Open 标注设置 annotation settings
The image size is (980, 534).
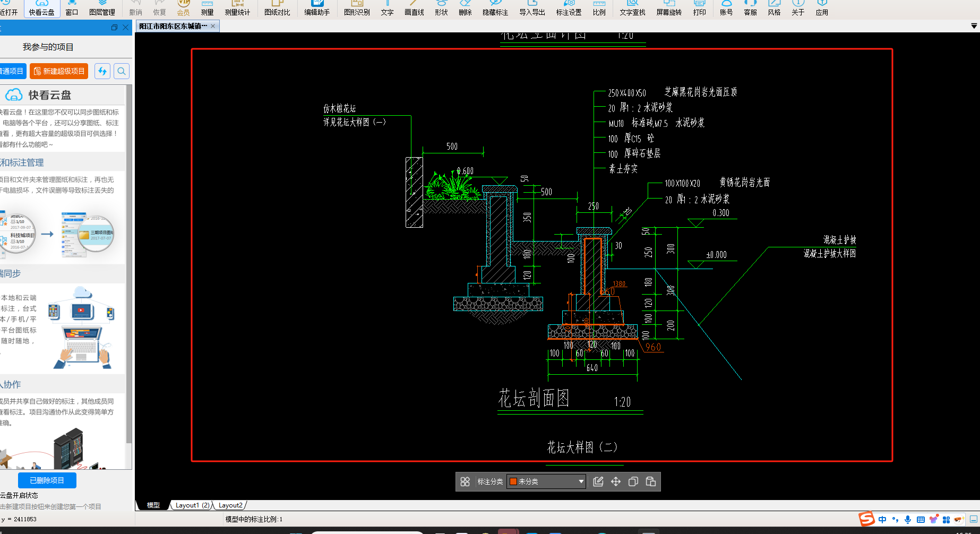pos(569,8)
